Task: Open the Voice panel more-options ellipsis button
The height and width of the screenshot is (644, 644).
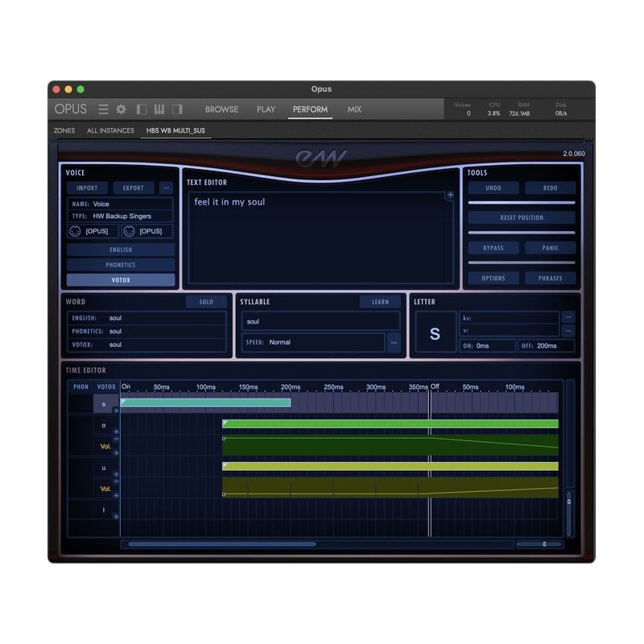Action: (x=166, y=188)
